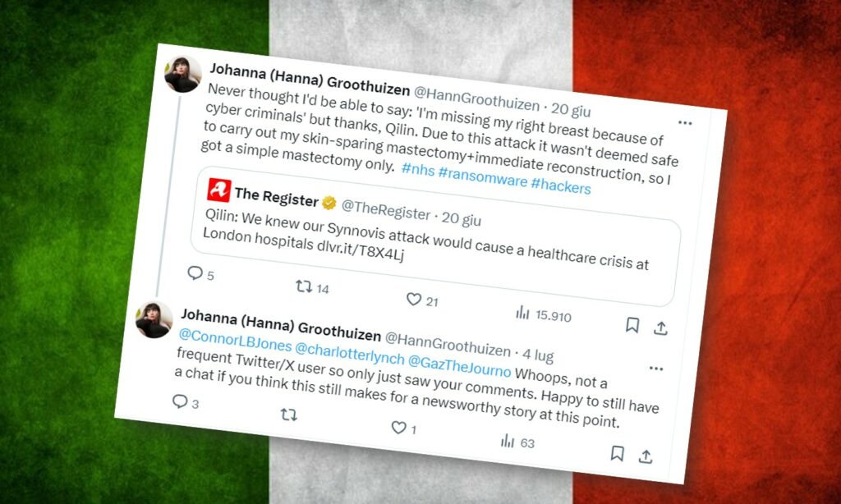Share the first tweet via upload icon
Image resolution: width=841 pixels, height=504 pixels.
click(x=660, y=328)
